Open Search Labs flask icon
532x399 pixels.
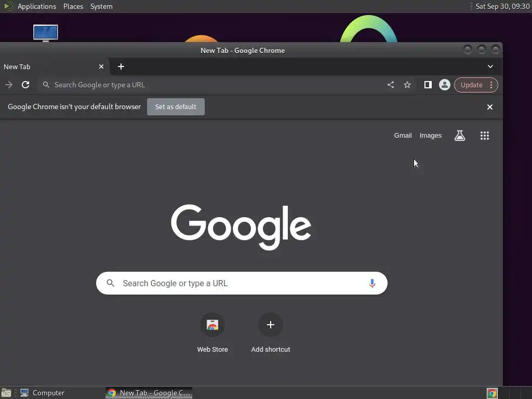[460, 136]
